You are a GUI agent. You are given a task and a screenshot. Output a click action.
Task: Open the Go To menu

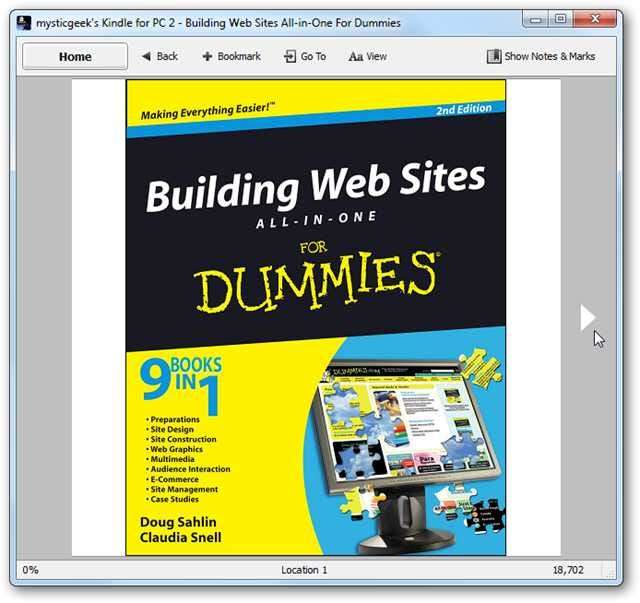[x=305, y=56]
